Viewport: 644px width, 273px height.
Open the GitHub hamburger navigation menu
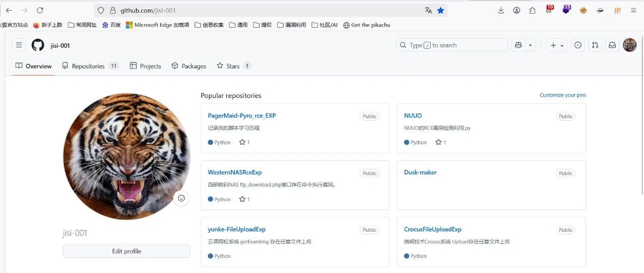[x=19, y=45]
